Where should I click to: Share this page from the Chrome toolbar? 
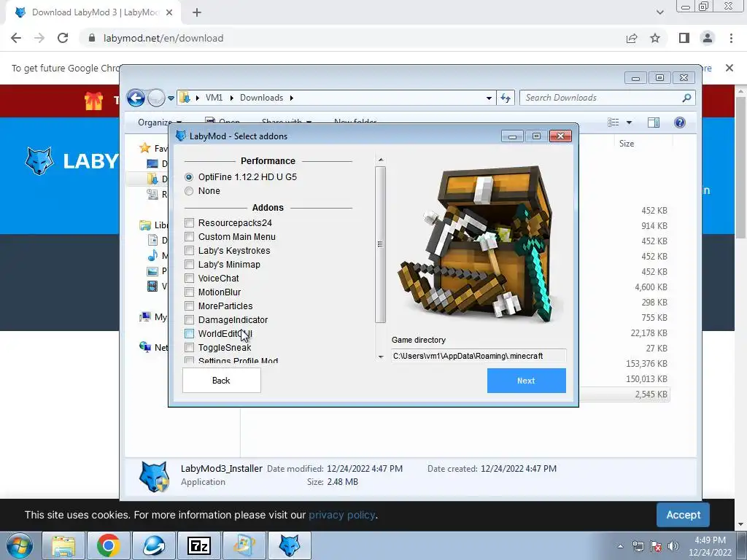pos(632,38)
